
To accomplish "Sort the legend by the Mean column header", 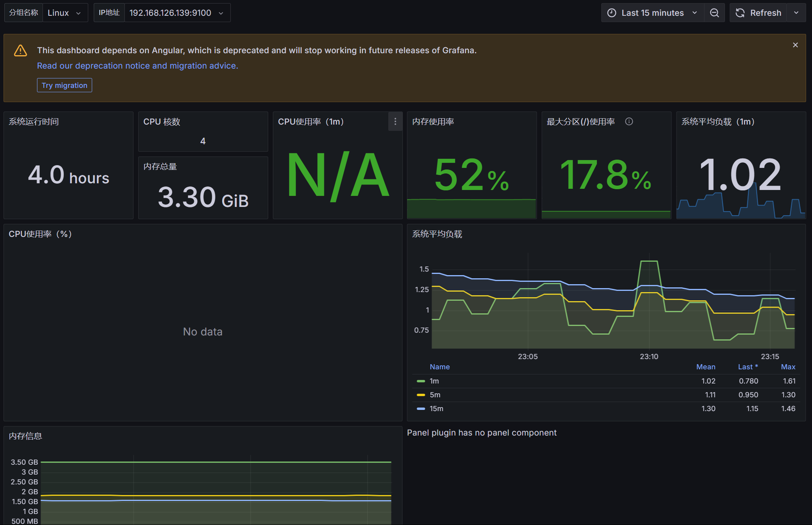I will click(706, 367).
